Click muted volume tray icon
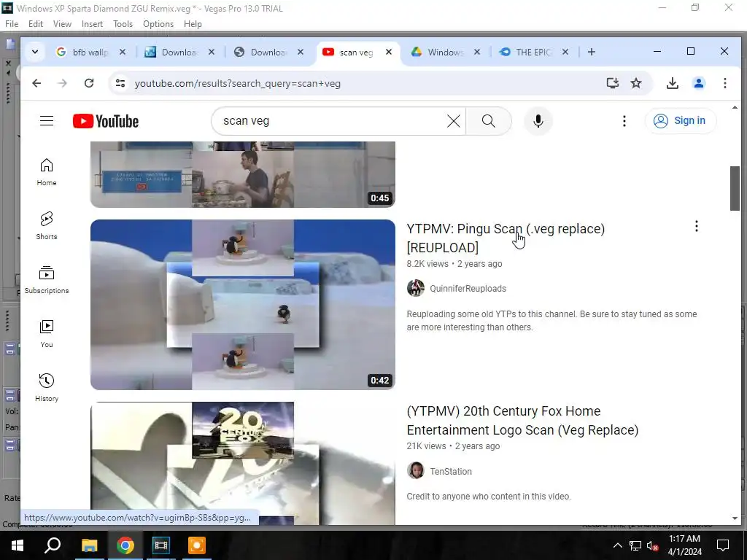The height and width of the screenshot is (560, 747). click(x=652, y=546)
